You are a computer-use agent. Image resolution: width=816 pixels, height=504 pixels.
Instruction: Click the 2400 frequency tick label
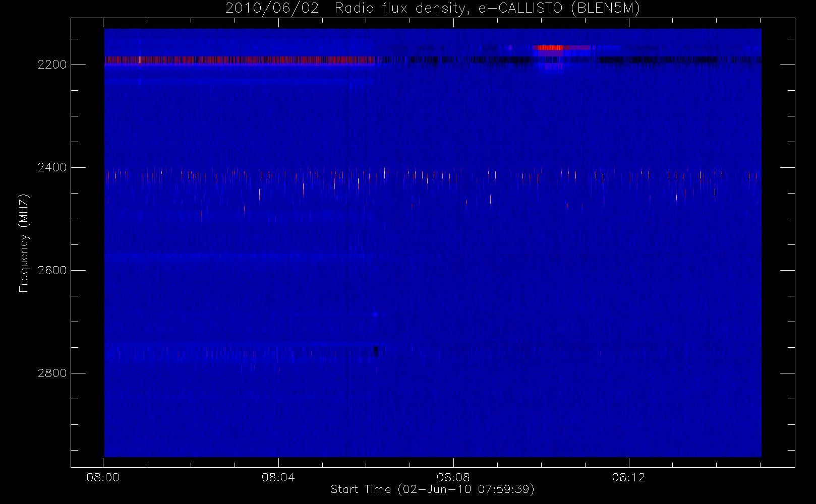(52, 167)
